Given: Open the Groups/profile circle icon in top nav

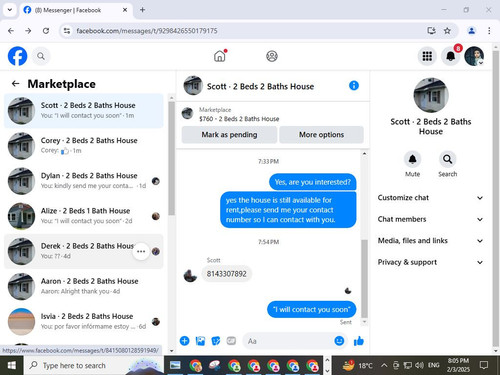Looking at the screenshot, I should pyautogui.click(x=272, y=56).
